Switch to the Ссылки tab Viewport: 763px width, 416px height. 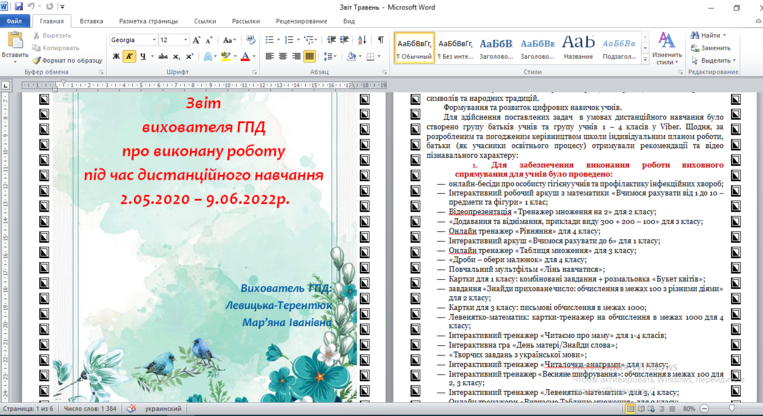click(205, 21)
